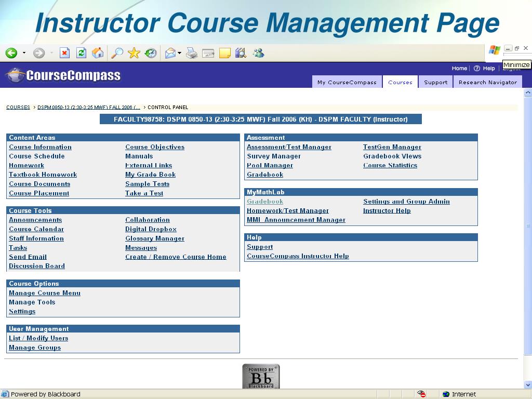Click the vertical scrollbar up arrow
The width and height of the screenshot is (532, 399).
(528, 92)
